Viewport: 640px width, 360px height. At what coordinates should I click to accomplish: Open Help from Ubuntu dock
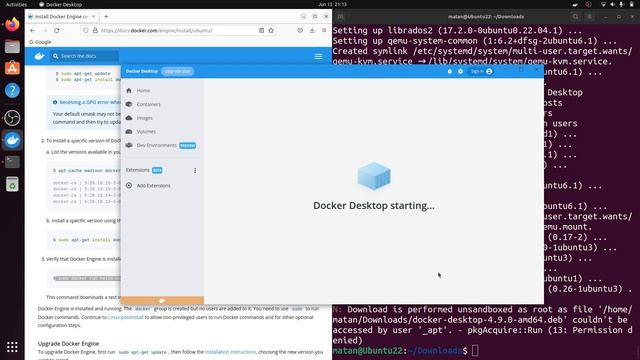coord(12,90)
